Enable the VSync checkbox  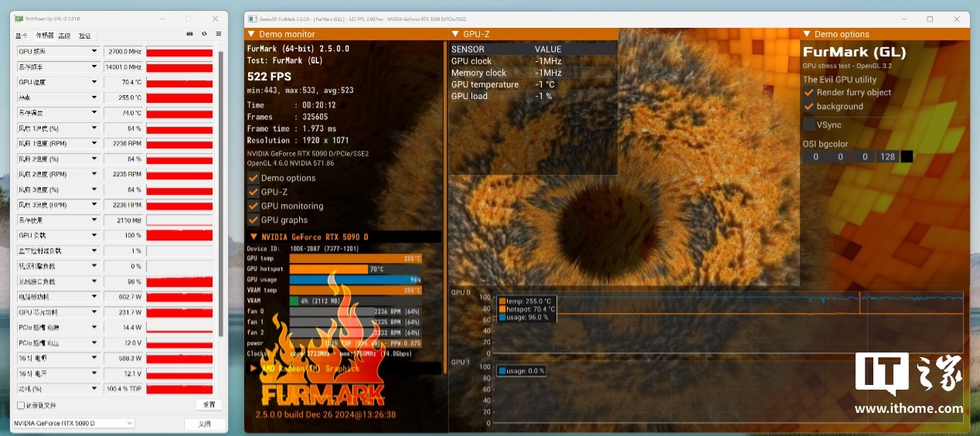coord(809,124)
